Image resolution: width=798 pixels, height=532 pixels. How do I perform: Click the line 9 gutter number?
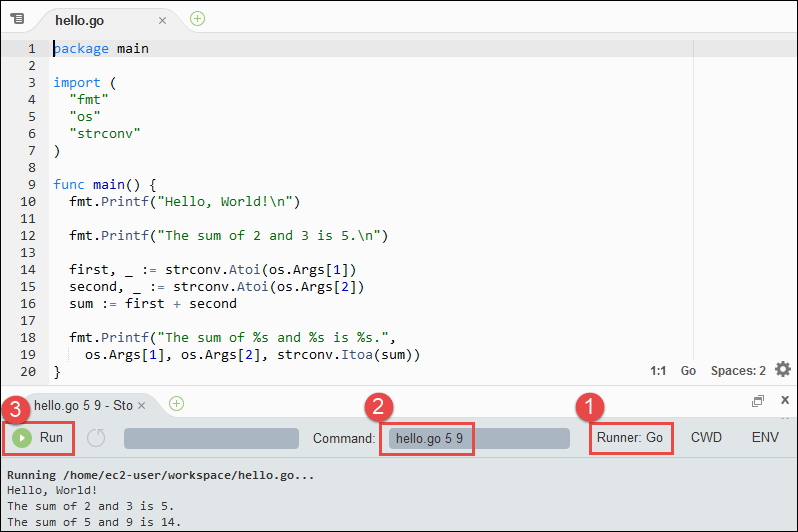tap(31, 185)
